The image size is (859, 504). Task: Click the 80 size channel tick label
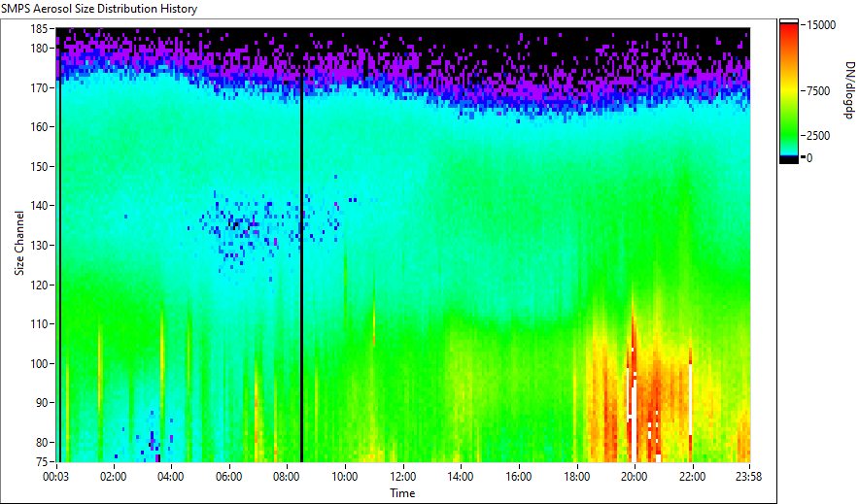(x=42, y=442)
